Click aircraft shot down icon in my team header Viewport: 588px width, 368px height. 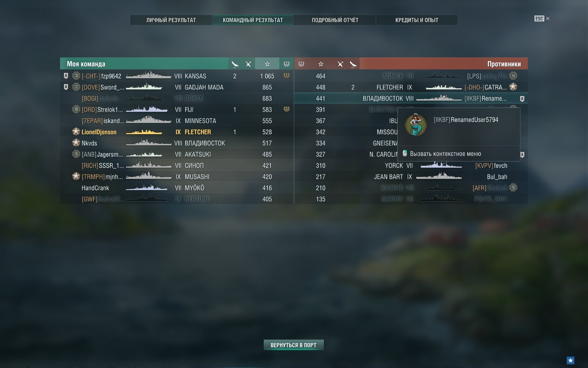[235, 64]
